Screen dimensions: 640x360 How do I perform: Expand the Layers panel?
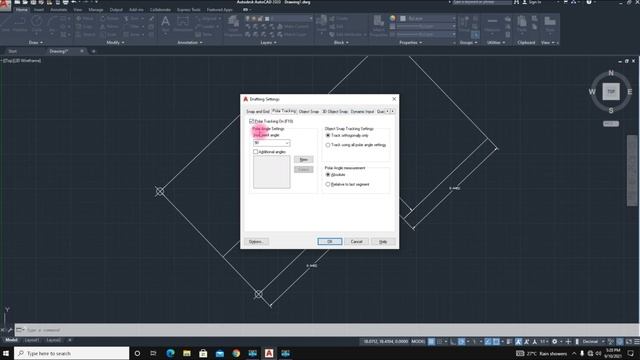[x=268, y=42]
